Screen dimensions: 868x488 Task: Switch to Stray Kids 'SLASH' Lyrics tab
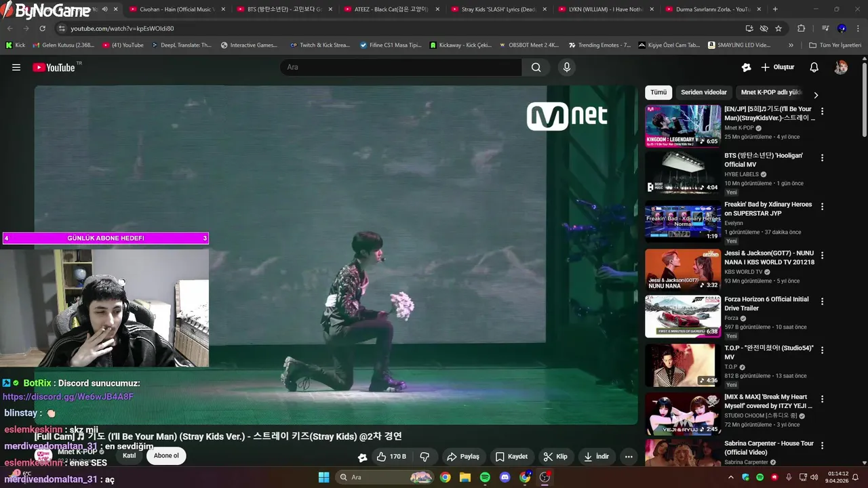[498, 9]
